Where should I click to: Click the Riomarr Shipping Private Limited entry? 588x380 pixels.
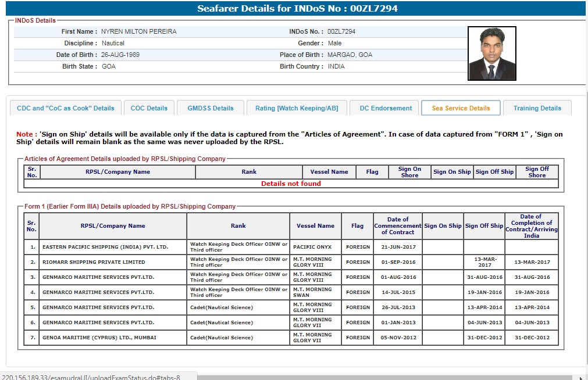point(94,262)
